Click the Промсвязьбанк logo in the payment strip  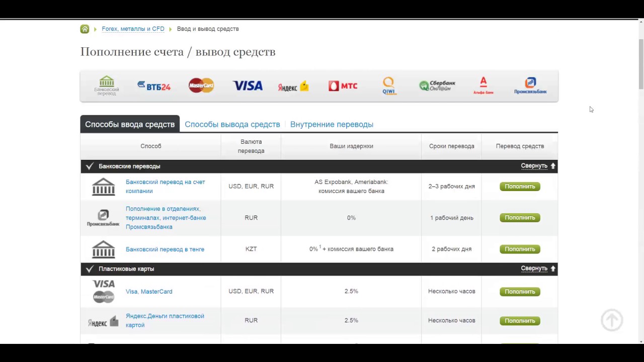(530, 86)
